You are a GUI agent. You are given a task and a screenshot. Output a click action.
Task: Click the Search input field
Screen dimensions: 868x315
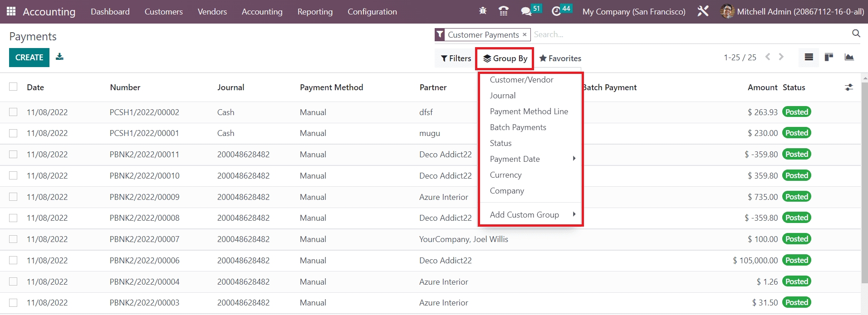point(681,34)
